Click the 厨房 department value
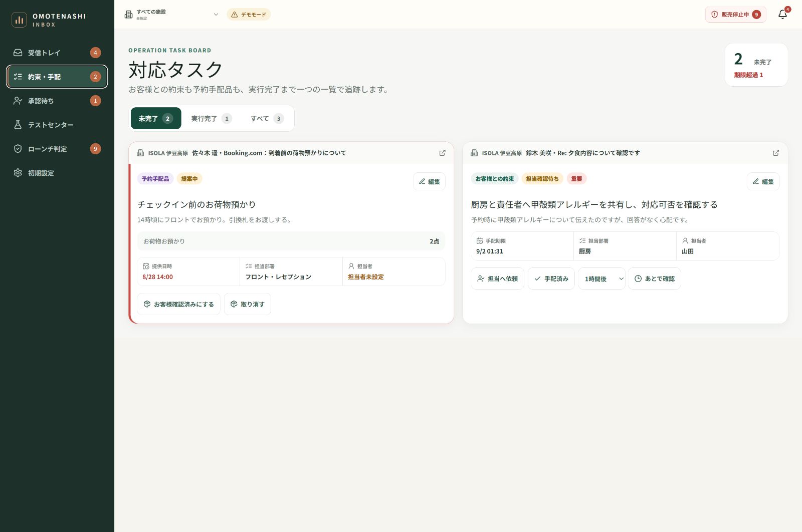Image resolution: width=802 pixels, height=532 pixels. tap(585, 251)
